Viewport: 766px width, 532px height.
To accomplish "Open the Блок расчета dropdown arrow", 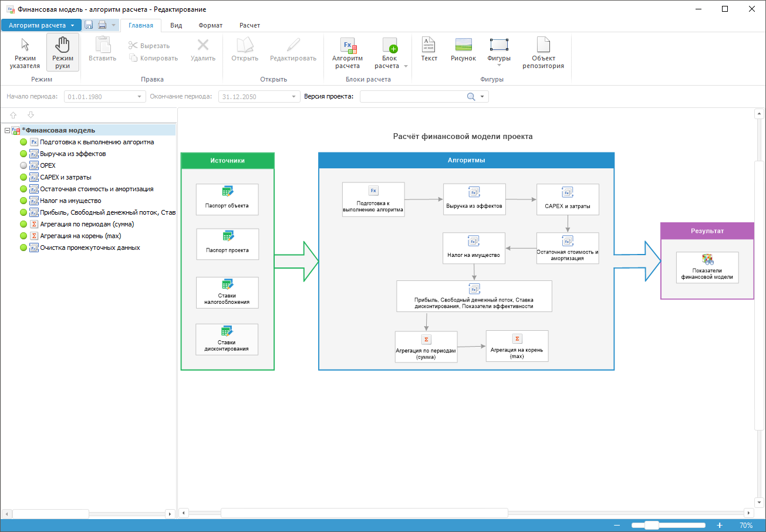I will (406, 66).
